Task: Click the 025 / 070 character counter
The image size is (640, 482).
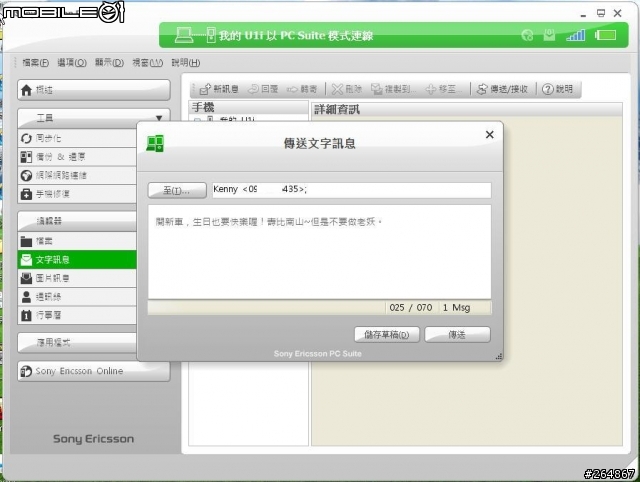Action: click(x=411, y=308)
